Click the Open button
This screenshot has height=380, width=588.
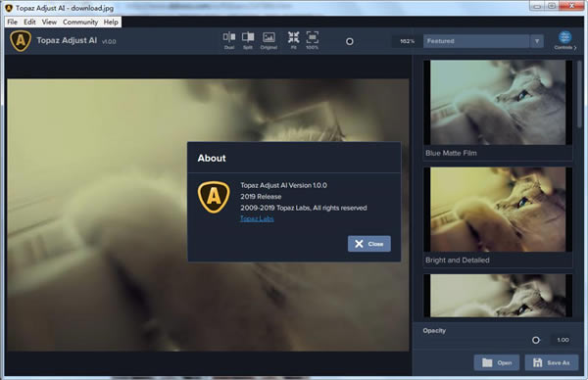(x=497, y=362)
